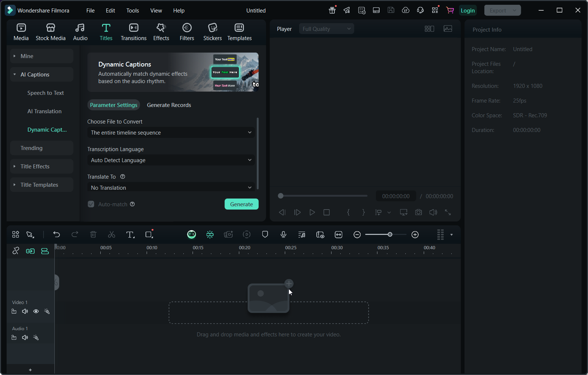Open the Trending category
The height and width of the screenshot is (375, 588).
(x=42, y=148)
